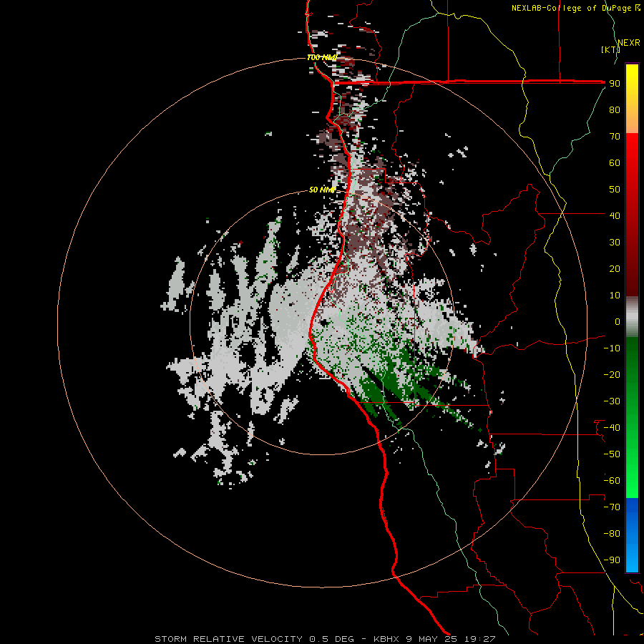Click the -20 value on velocity scale
644x644 pixels.
click(x=612, y=375)
